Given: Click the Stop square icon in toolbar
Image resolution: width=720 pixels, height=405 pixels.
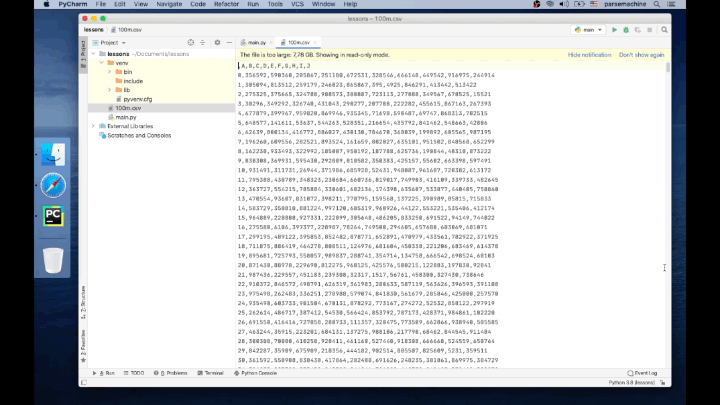Looking at the screenshot, I should click(649, 30).
